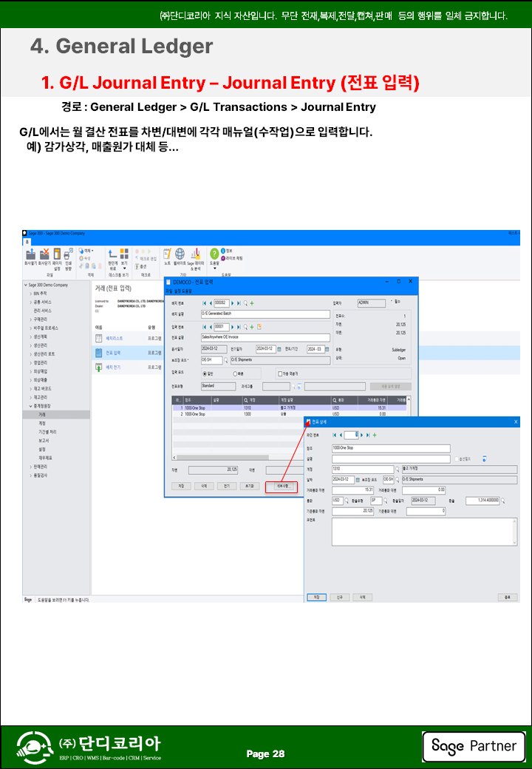
Task: Open the 웹사이트 globe icon
Action: [180, 254]
